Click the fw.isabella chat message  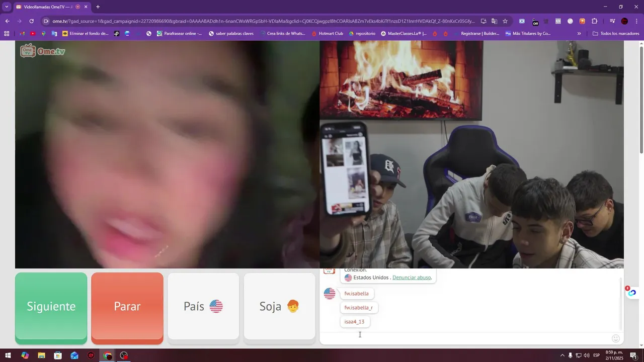click(356, 294)
